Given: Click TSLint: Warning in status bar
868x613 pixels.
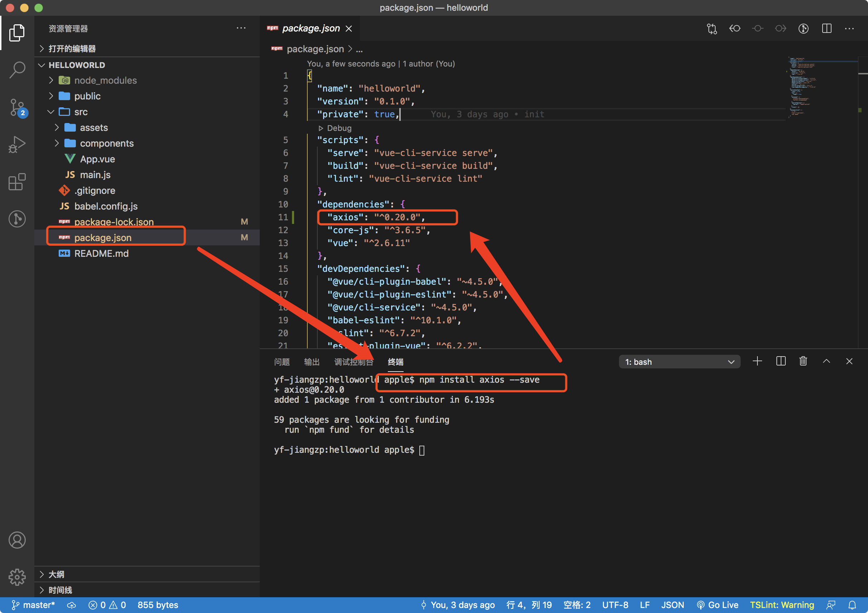Looking at the screenshot, I should 782,605.
